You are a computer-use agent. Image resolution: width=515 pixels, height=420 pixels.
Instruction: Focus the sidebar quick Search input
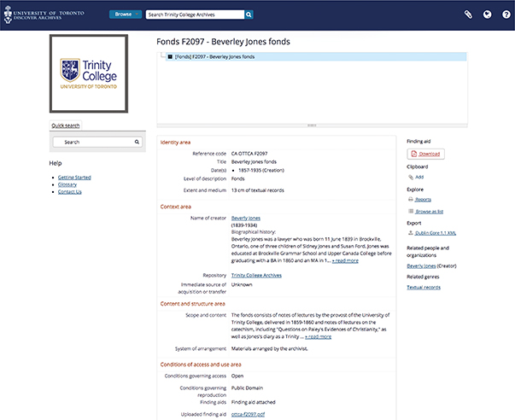coord(97,142)
